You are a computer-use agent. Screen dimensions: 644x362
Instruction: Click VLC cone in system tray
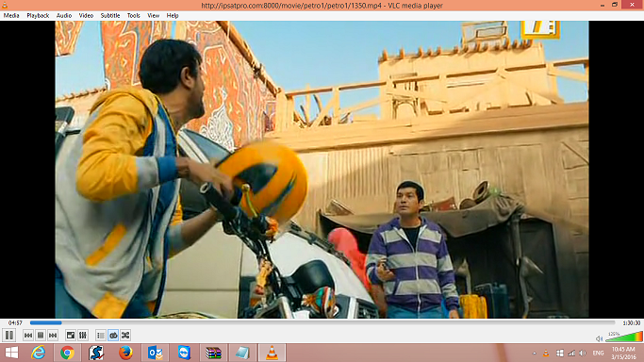pyautogui.click(x=546, y=353)
